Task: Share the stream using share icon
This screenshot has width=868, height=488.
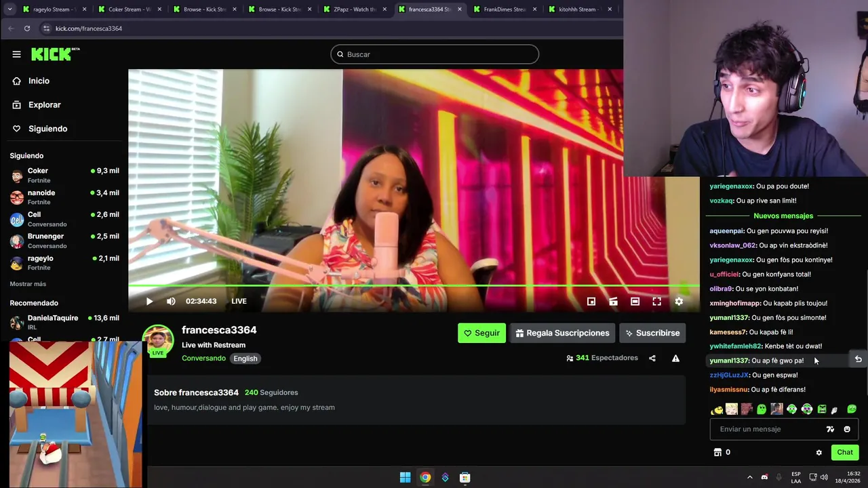Action: click(x=652, y=358)
